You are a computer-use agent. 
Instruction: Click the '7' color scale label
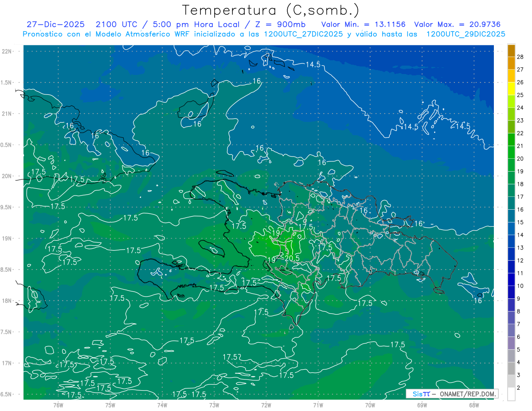pos(519,324)
